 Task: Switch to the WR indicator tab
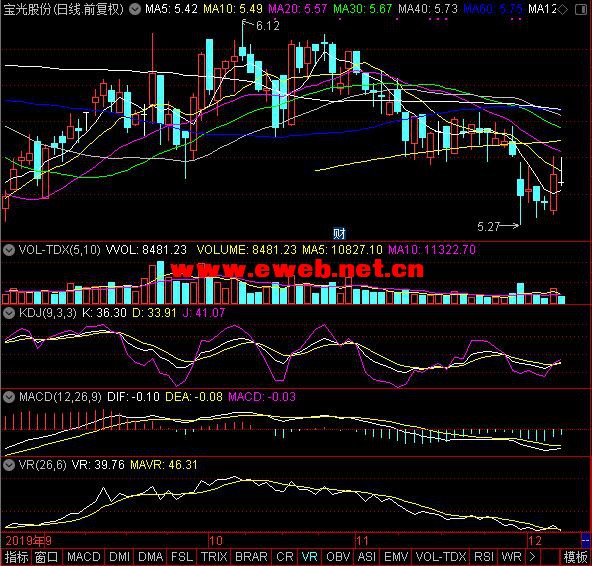coord(511,557)
